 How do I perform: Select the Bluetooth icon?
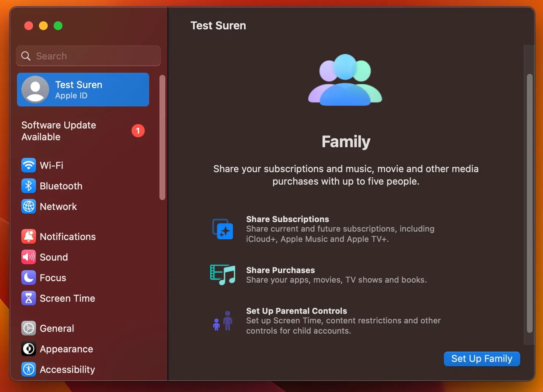(29, 186)
